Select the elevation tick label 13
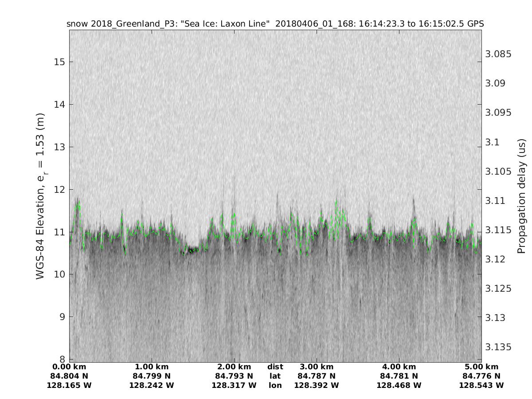Viewport: 532px width, 399px height. tap(58, 147)
